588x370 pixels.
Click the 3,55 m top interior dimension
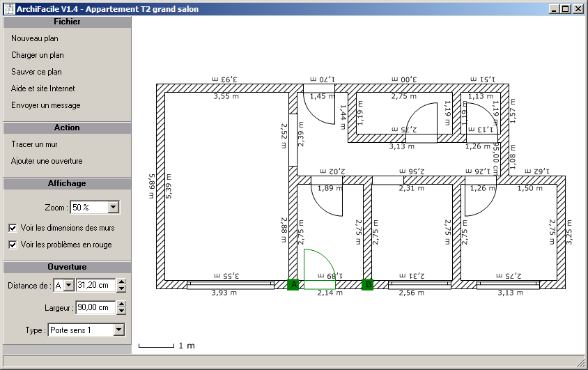[226, 96]
